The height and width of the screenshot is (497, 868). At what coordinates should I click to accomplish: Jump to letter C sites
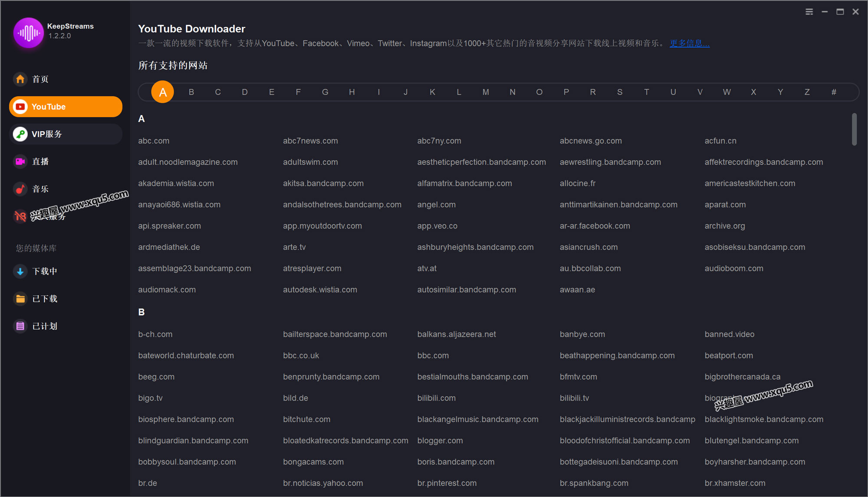[x=218, y=92]
